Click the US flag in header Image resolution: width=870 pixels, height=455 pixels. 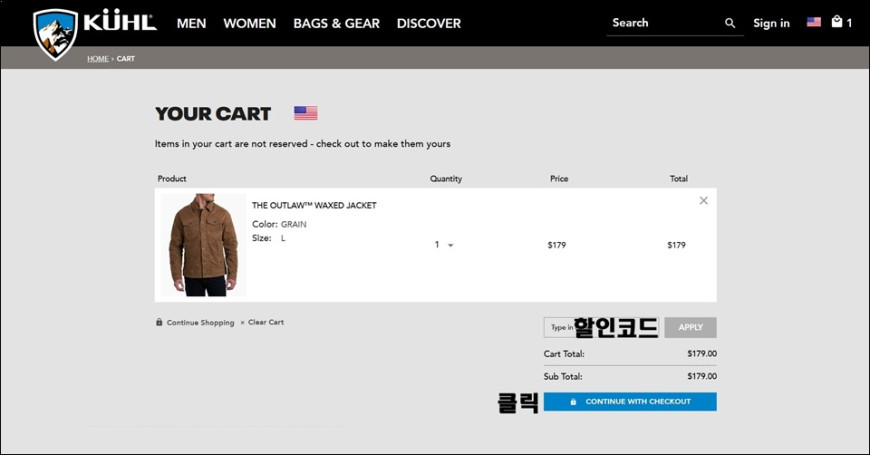(x=813, y=22)
